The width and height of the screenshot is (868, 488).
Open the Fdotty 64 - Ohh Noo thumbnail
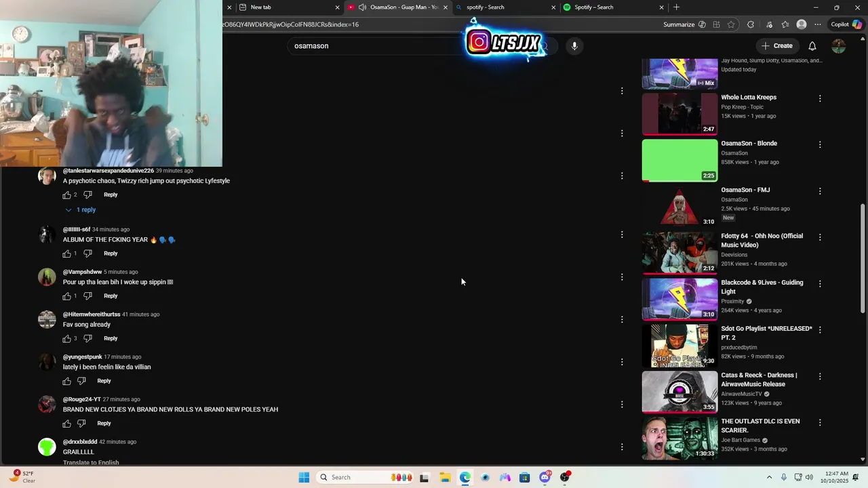coord(679,253)
